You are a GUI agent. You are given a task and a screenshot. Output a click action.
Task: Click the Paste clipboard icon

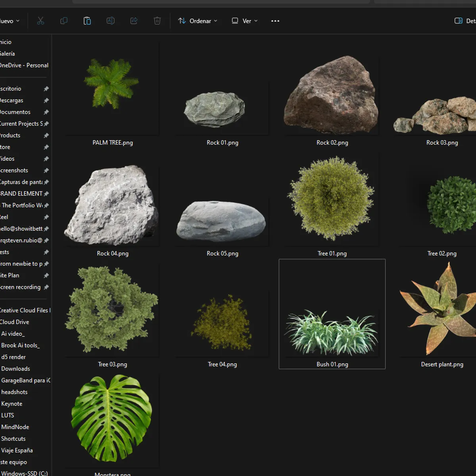point(87,21)
